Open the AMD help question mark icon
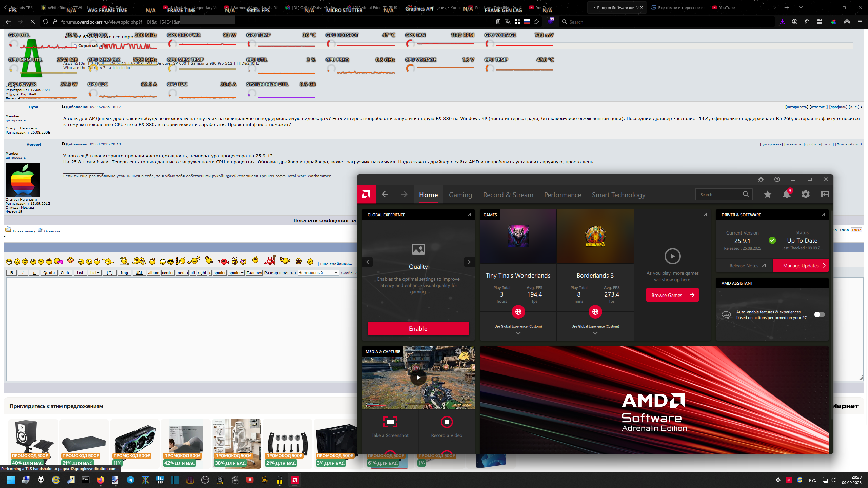Viewport: 868px width, 488px height. click(x=777, y=179)
